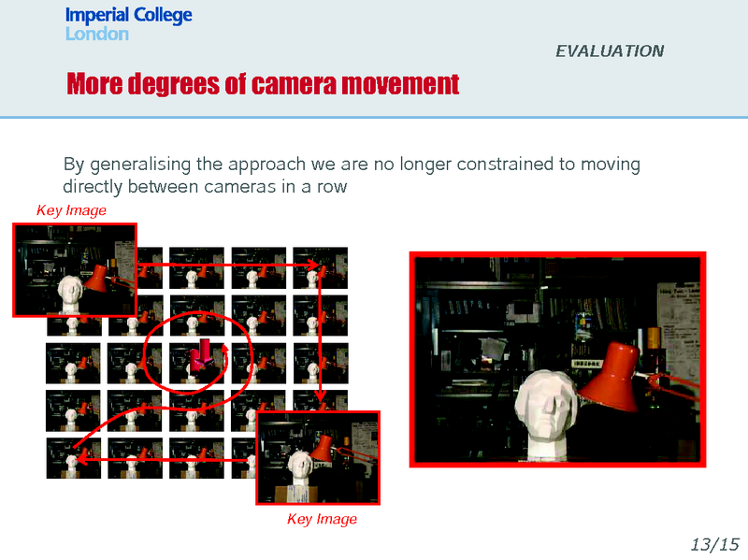
Task: Select the top-row thumbnail in the center column
Action: click(x=197, y=267)
